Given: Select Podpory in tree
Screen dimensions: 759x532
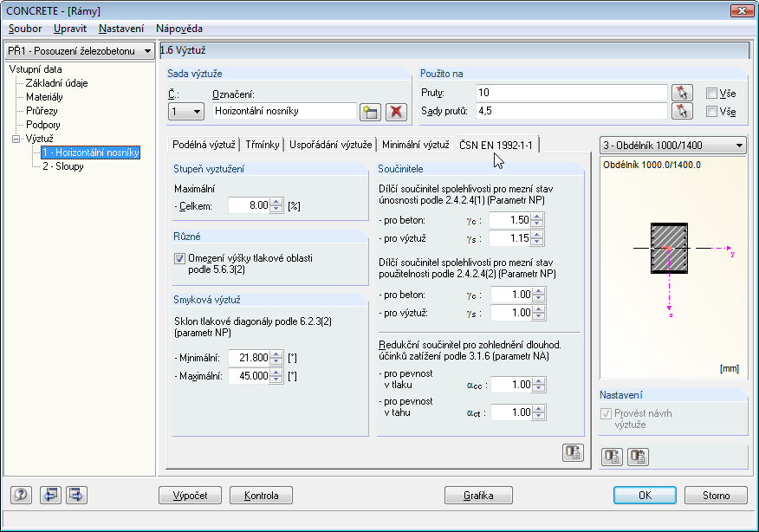Looking at the screenshot, I should coord(42,125).
